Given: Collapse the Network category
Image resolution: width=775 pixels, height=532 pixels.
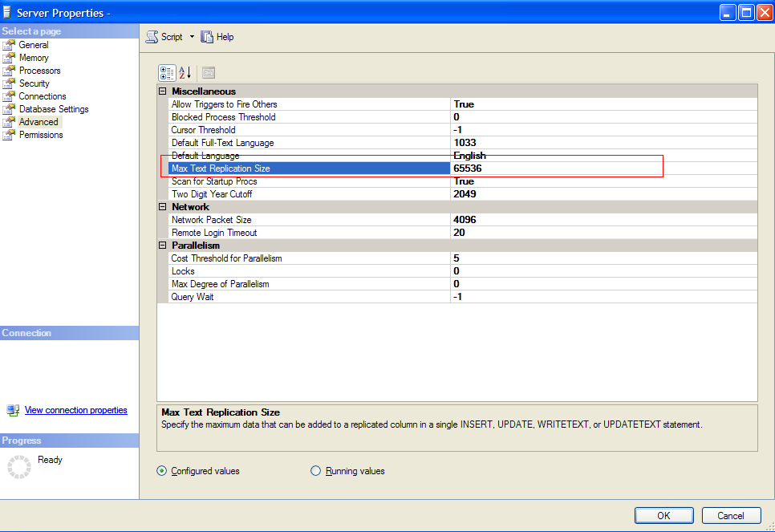Looking at the screenshot, I should pyautogui.click(x=163, y=207).
